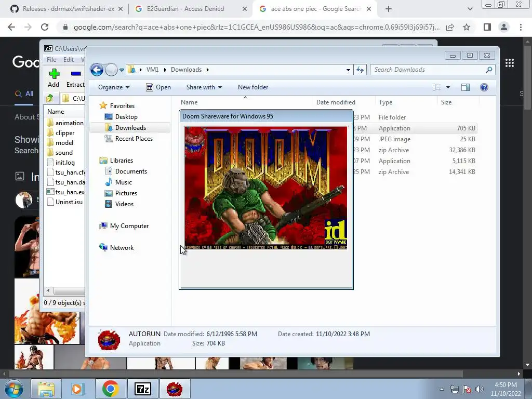Select Favorites in navigation pane
This screenshot has height=399, width=532.
point(117,106)
